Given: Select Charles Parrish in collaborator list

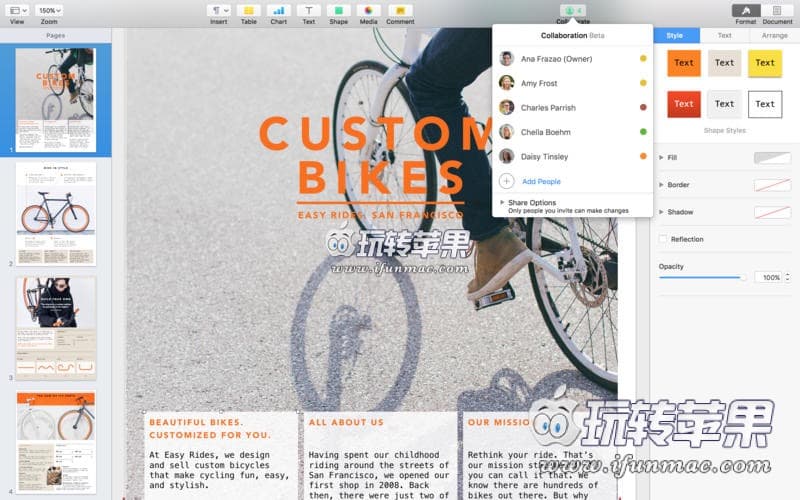Looking at the screenshot, I should tap(548, 108).
